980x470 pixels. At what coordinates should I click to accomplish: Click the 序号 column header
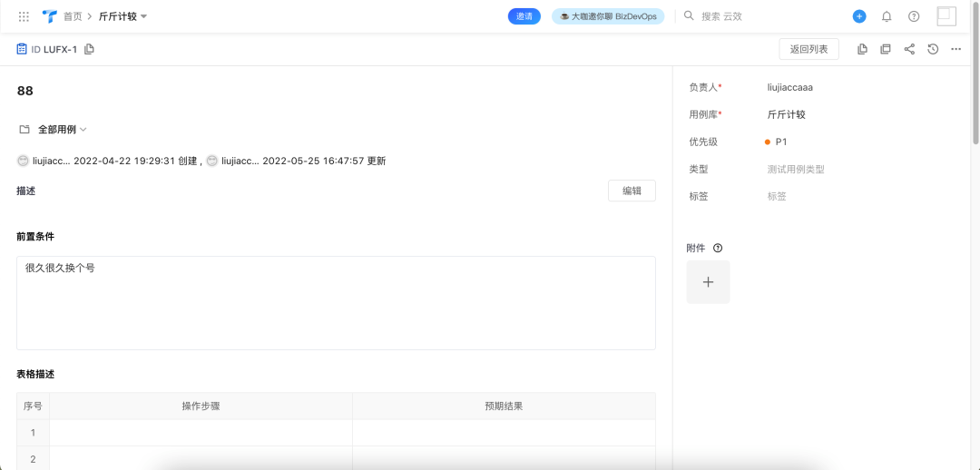[34, 406]
